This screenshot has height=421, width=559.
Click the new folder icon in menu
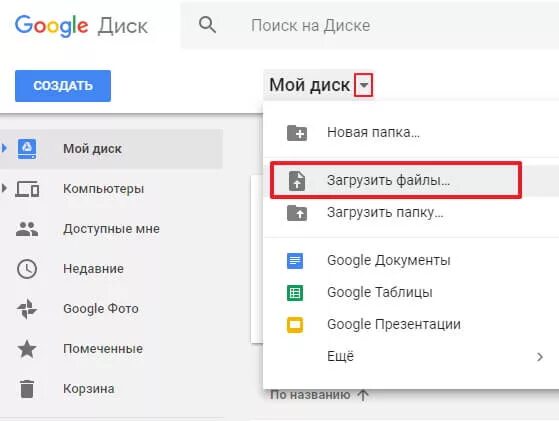pyautogui.click(x=297, y=133)
